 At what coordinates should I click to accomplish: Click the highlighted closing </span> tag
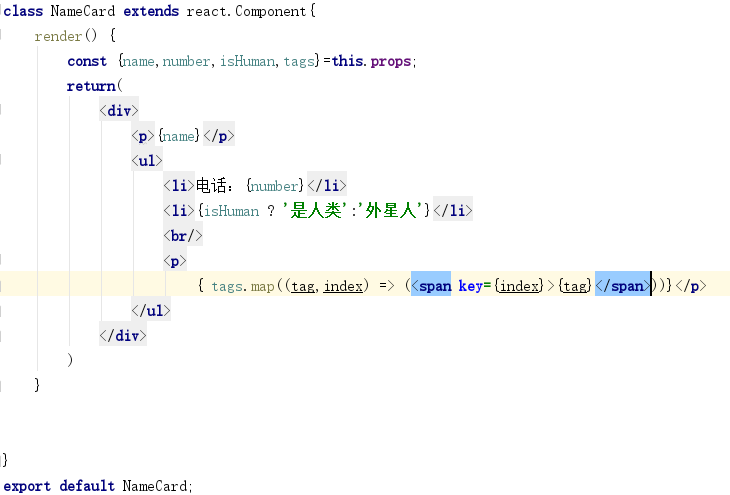pyautogui.click(x=622, y=285)
